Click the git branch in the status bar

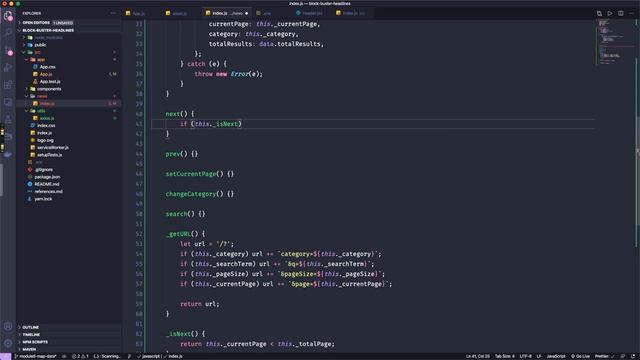click(x=36, y=356)
